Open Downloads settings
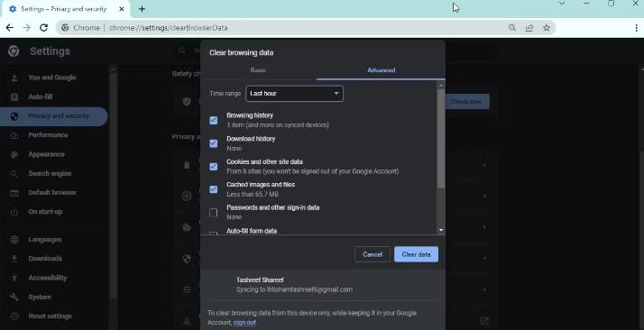 click(x=45, y=259)
